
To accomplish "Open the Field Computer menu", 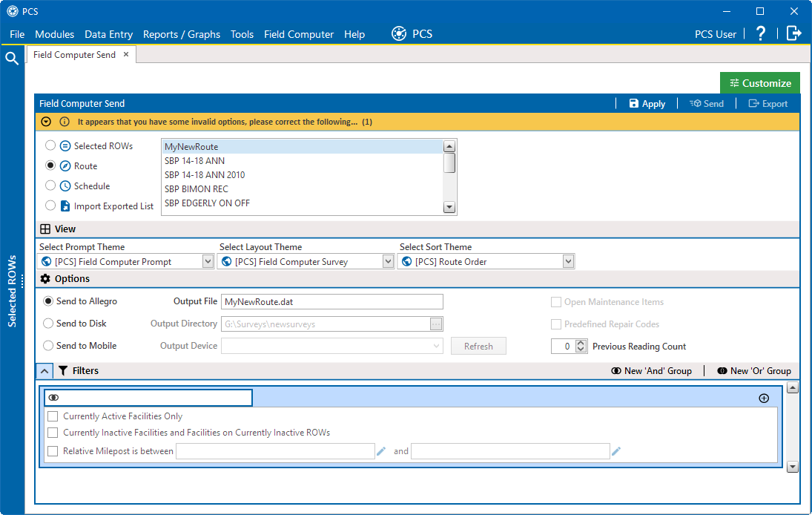I will pyautogui.click(x=299, y=34).
